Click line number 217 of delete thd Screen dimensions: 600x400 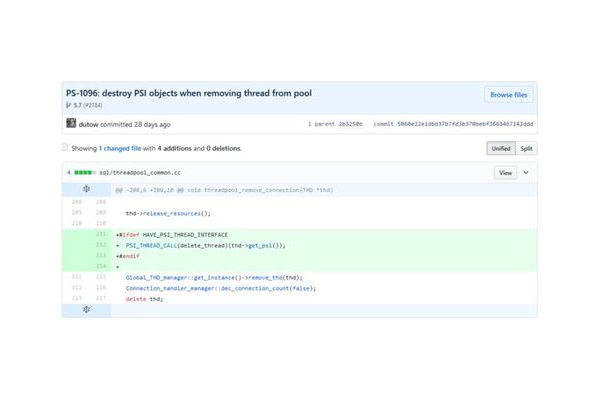point(101,298)
